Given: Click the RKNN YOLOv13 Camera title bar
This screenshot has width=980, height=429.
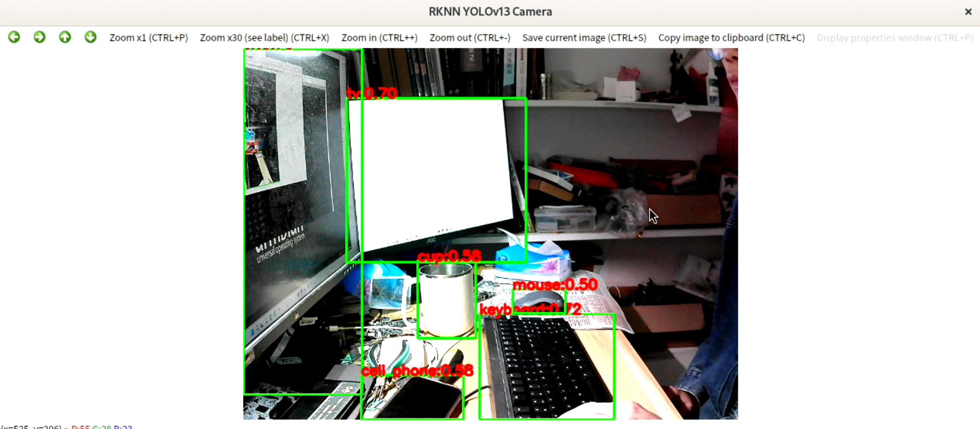Looking at the screenshot, I should coord(490,12).
